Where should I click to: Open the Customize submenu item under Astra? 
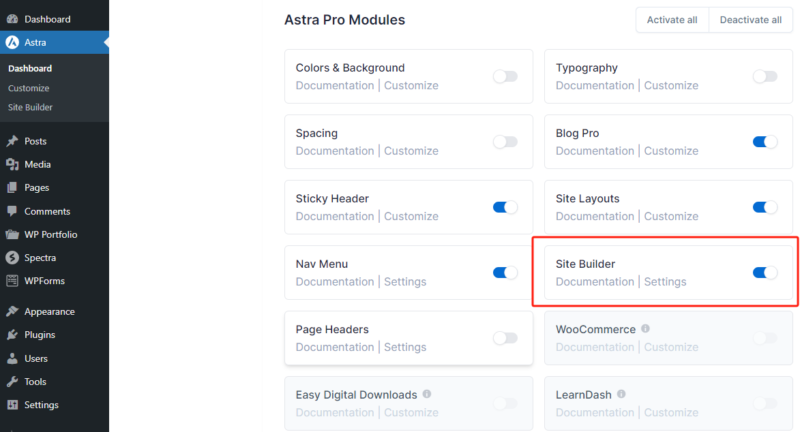coord(28,88)
